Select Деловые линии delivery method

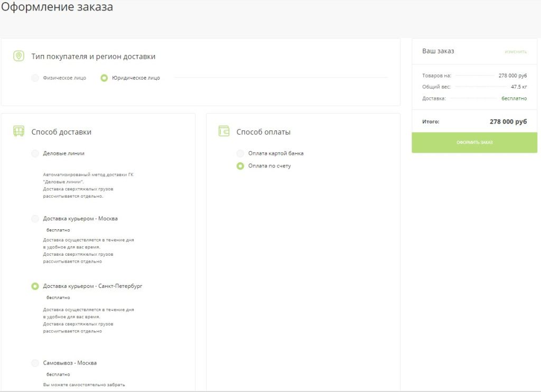(x=35, y=153)
